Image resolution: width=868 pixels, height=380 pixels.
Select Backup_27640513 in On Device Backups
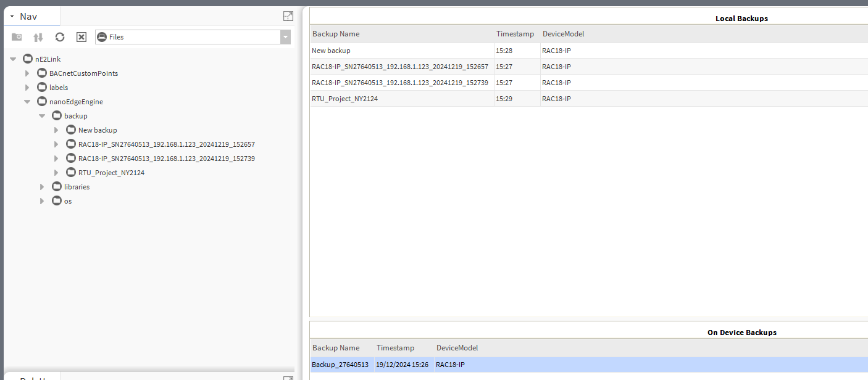(x=340, y=365)
